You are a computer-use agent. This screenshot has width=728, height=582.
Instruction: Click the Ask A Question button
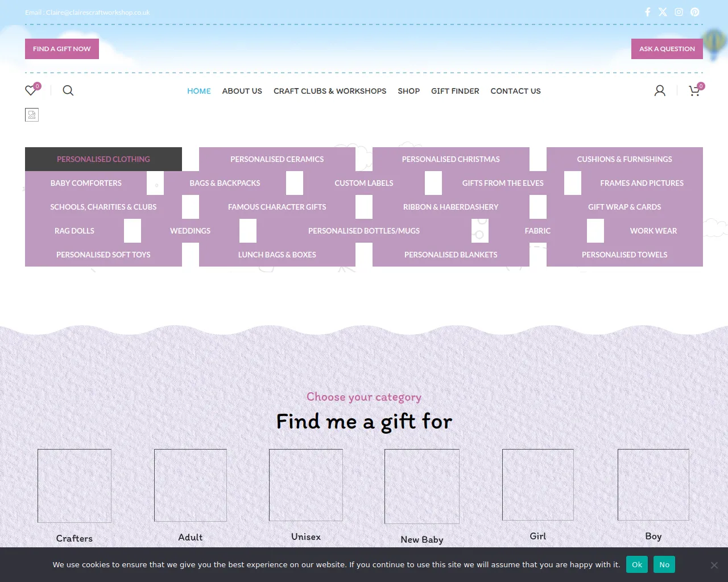[x=667, y=49]
